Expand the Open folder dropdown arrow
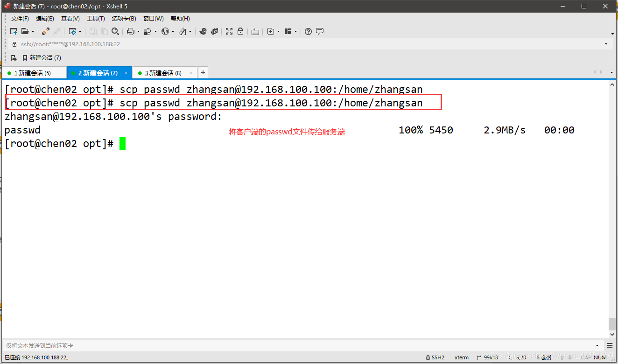 coord(33,32)
